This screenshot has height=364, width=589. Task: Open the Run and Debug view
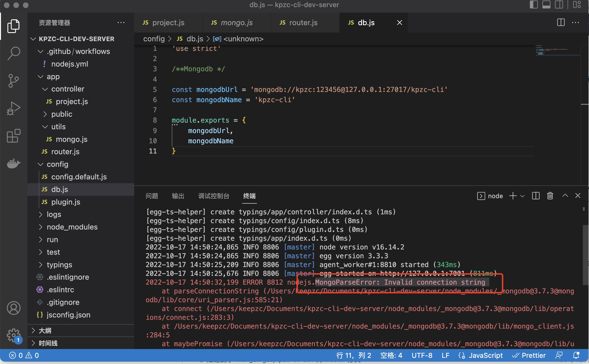click(x=14, y=108)
